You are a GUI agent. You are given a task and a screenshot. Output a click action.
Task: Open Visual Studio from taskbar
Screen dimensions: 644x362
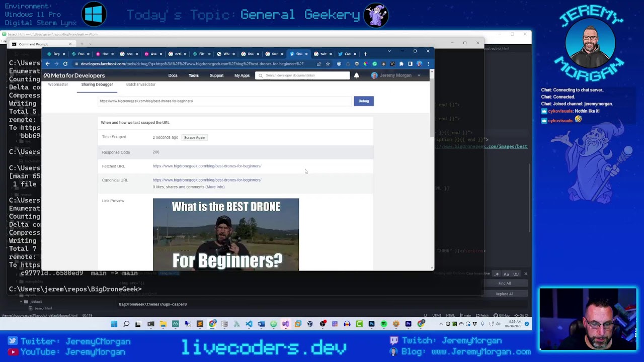(285, 324)
